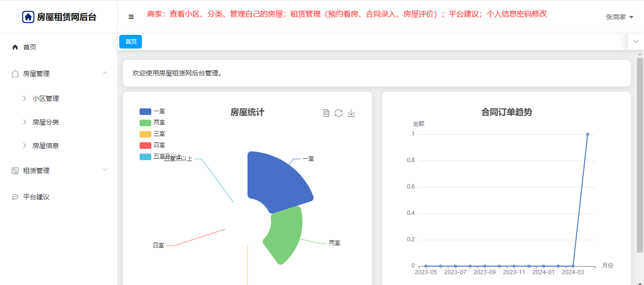Download chart as image icon
644x285 pixels.
pos(351,113)
